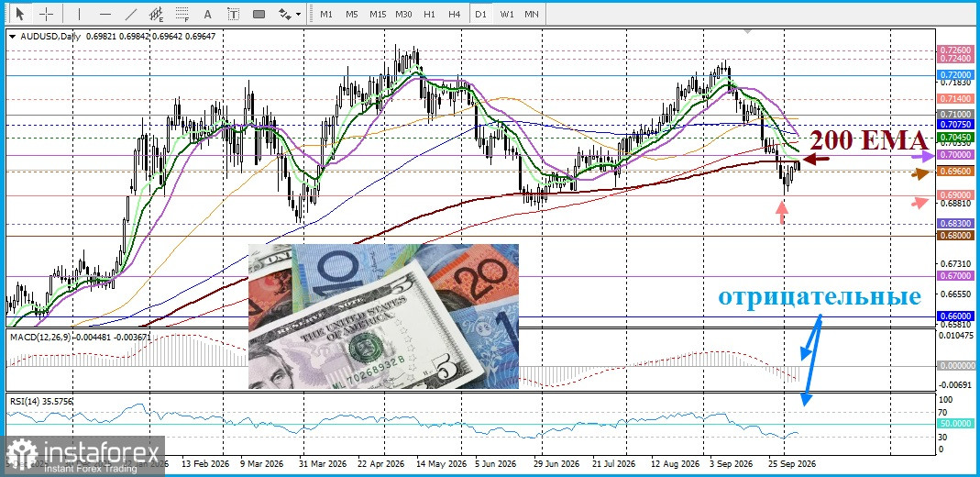
Task: Click the RSI(14) 35.5756 indicator label
Action: (x=40, y=402)
